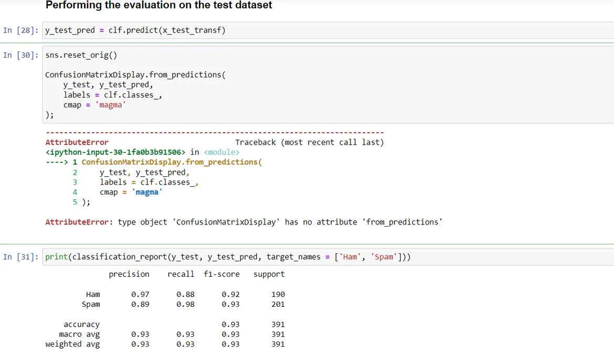Click the labels = clf.classes_ line in cell 30
614x364 pixels.
tap(112, 95)
